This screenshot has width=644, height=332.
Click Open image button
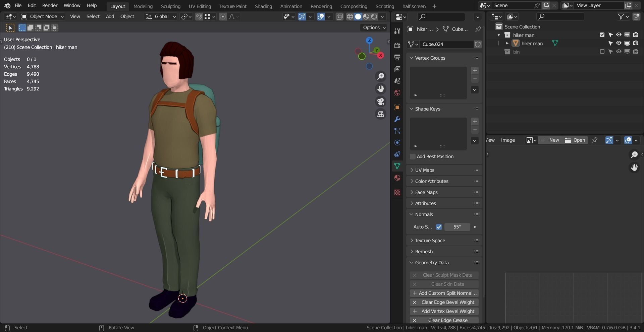click(575, 140)
